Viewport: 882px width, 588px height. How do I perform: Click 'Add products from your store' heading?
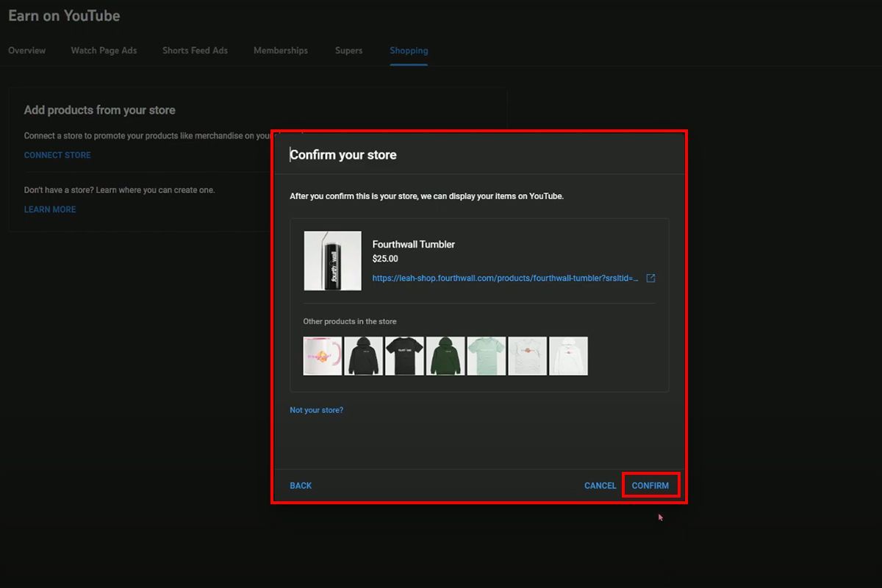99,110
